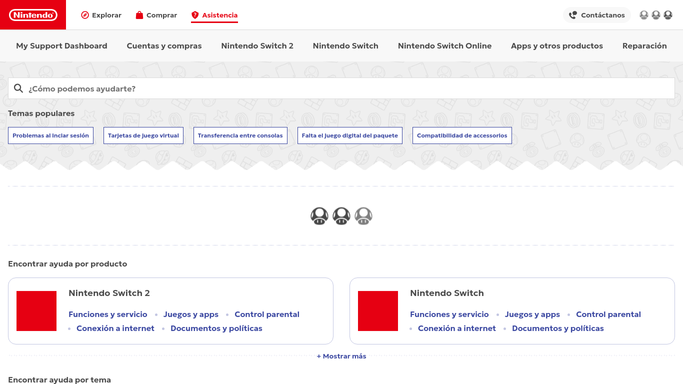Open the Reparación tab

point(644,46)
